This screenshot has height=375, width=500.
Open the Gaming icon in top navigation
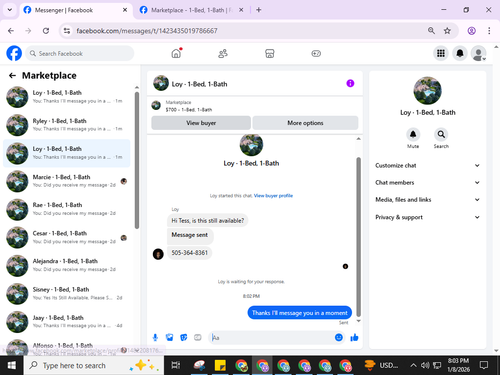pos(316,53)
